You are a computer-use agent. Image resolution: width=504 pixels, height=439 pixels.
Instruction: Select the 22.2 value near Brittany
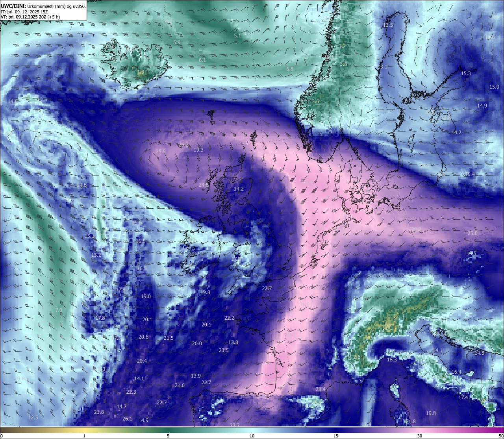click(229, 318)
